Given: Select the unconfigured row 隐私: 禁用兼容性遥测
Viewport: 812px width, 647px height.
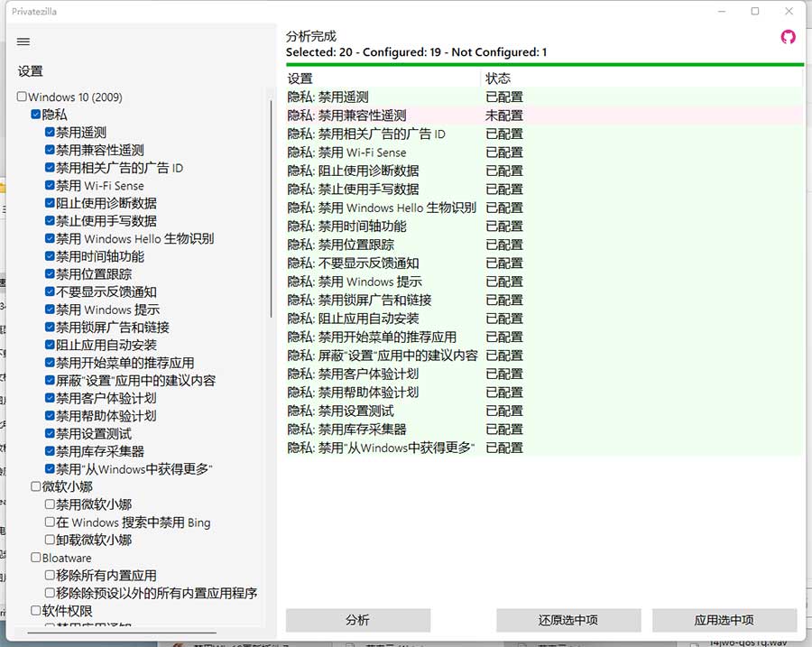Looking at the screenshot, I should (x=544, y=116).
